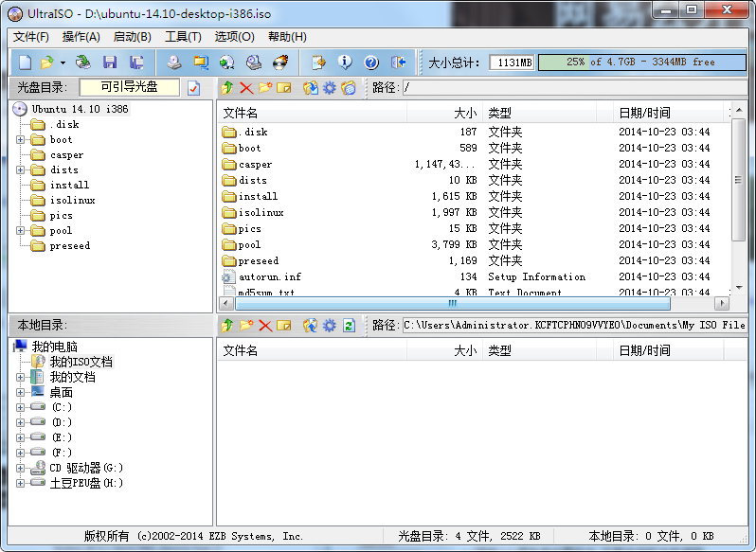Open the 操作(A) menu
756x552 pixels.
(x=81, y=37)
